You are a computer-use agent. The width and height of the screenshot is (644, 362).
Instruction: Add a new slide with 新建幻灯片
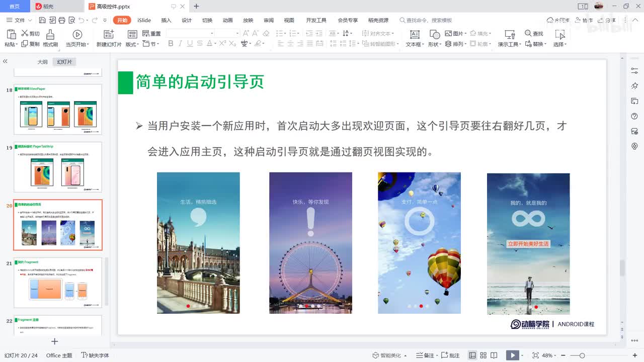109,38
